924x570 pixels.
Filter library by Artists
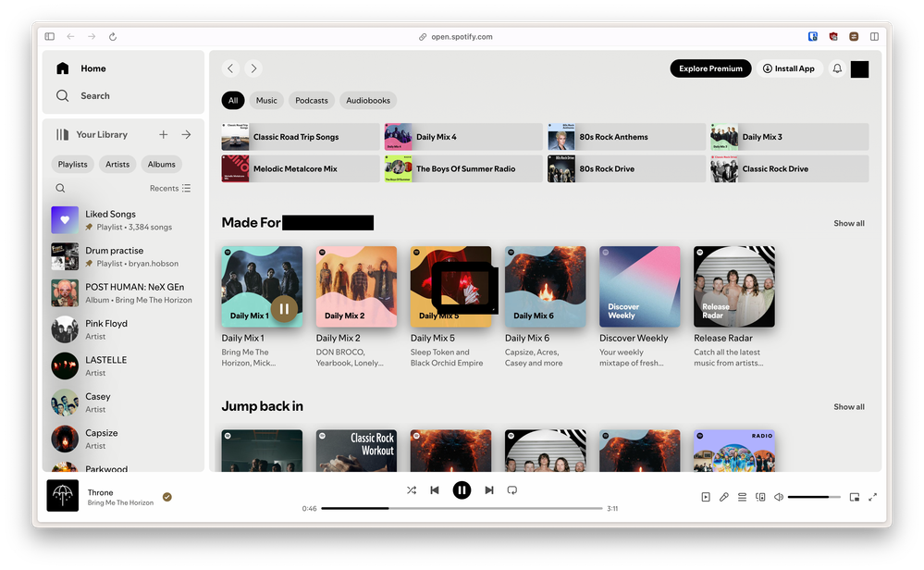click(x=117, y=165)
